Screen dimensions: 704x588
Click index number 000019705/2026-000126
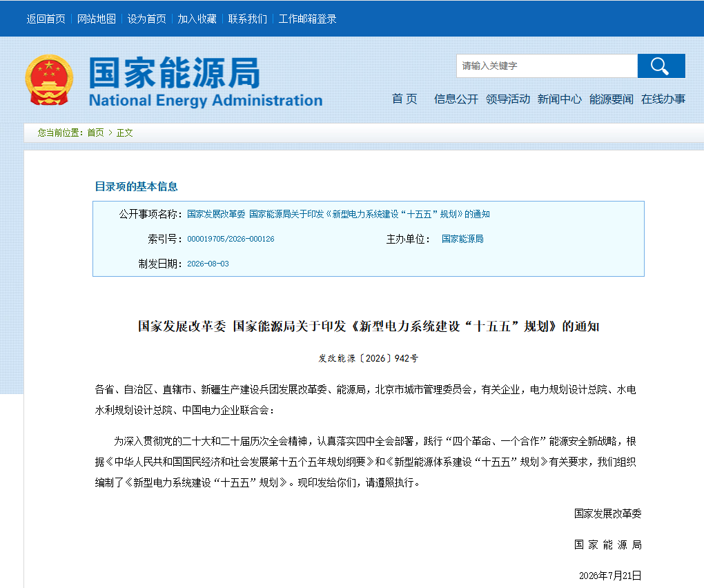point(231,239)
